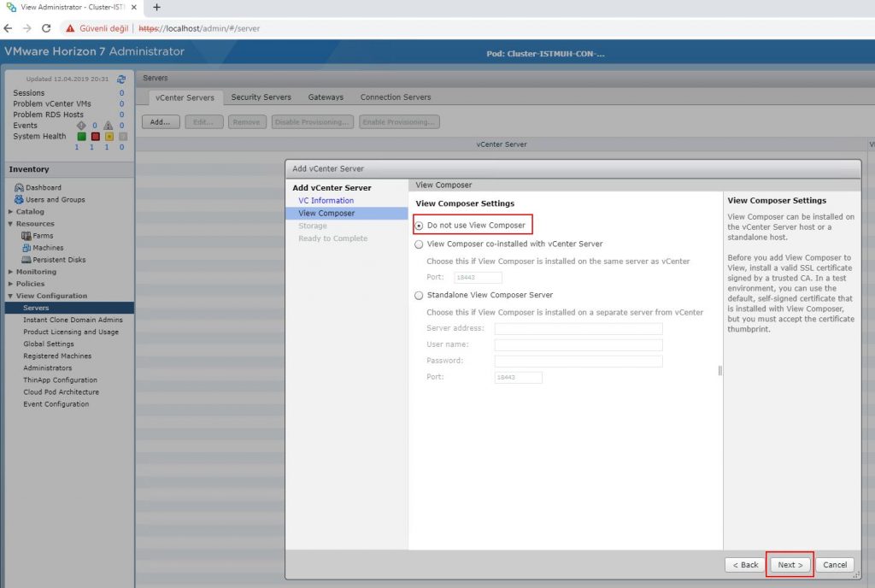Open Global Settings in View Configuration
The image size is (875, 588).
[x=49, y=344]
